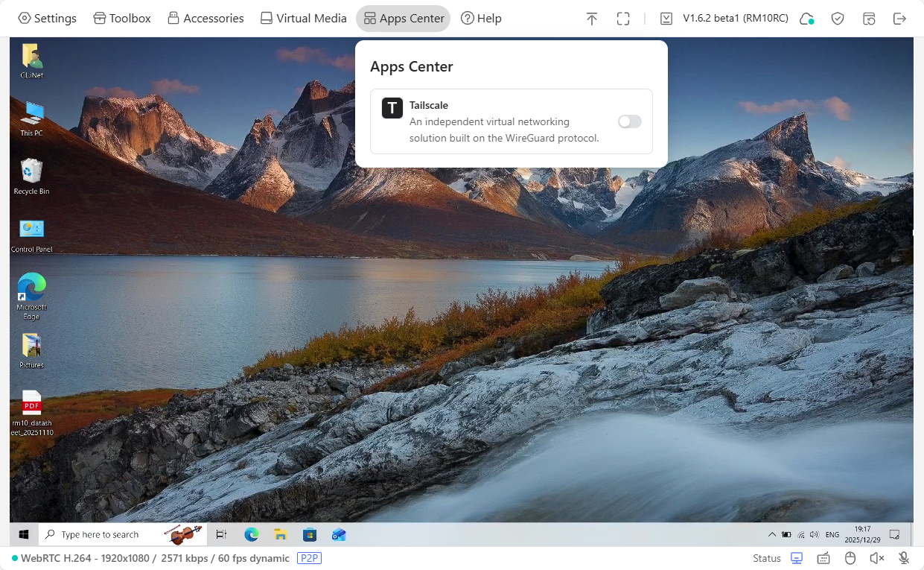Toggle the muted microphone in status bar
The image size is (924, 570).
904,558
